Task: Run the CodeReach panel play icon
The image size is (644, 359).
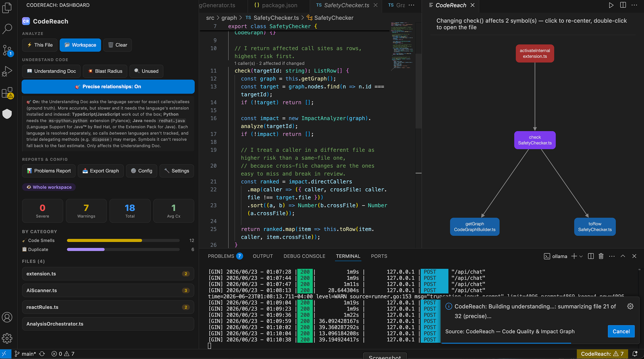Action: (x=611, y=5)
